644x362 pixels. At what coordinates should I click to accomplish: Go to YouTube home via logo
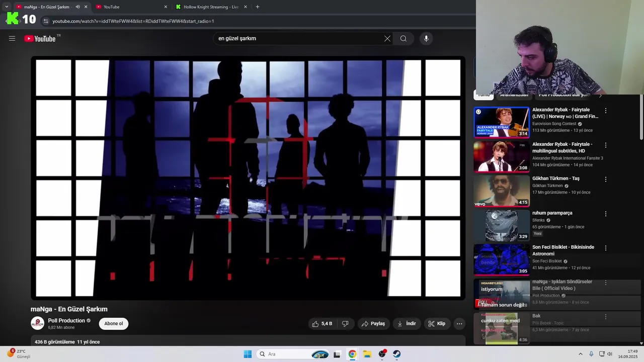(x=40, y=39)
